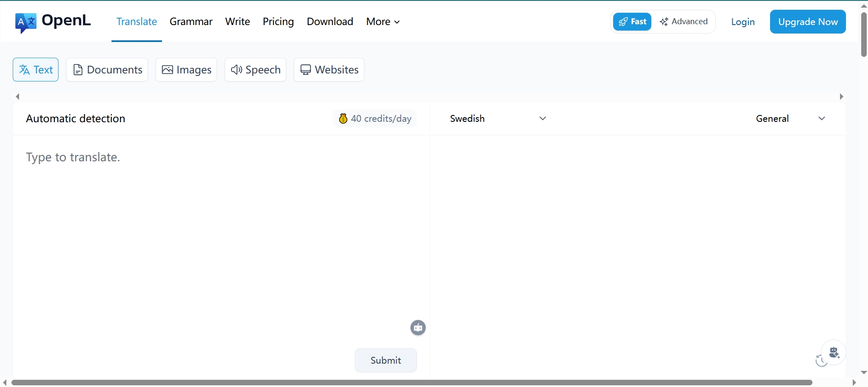Select the Images translation mode
This screenshot has width=868, height=387.
[x=186, y=70]
